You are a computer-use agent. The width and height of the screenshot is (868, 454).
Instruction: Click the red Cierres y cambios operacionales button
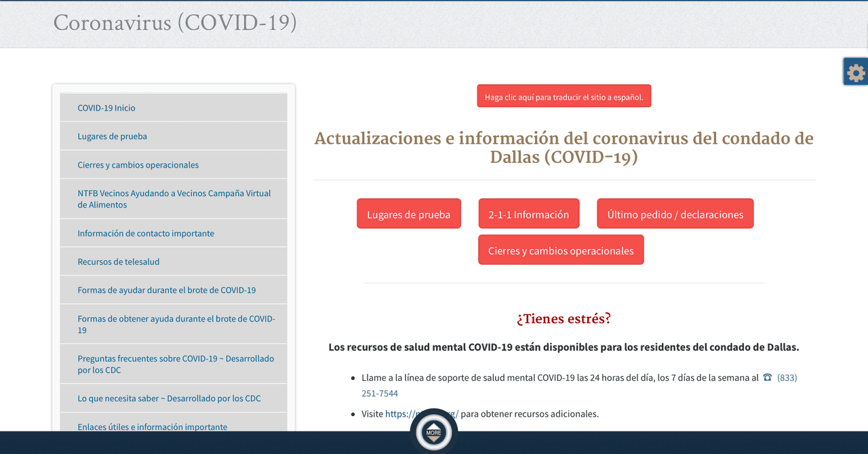coord(560,250)
